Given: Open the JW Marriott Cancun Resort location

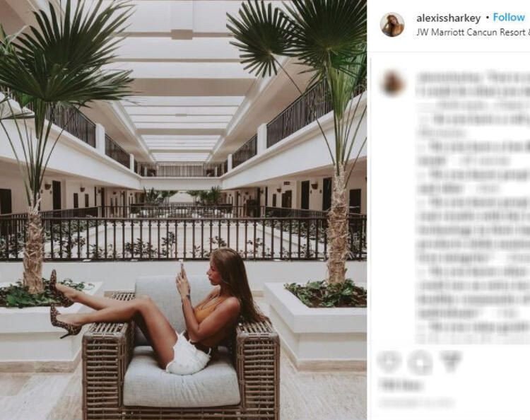Looking at the screenshot, I should click(x=473, y=33).
